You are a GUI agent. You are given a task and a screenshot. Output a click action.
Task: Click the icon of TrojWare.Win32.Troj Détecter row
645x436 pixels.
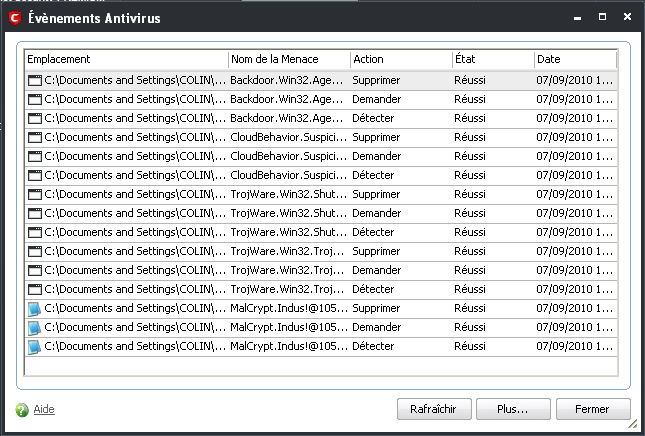pos(35,289)
